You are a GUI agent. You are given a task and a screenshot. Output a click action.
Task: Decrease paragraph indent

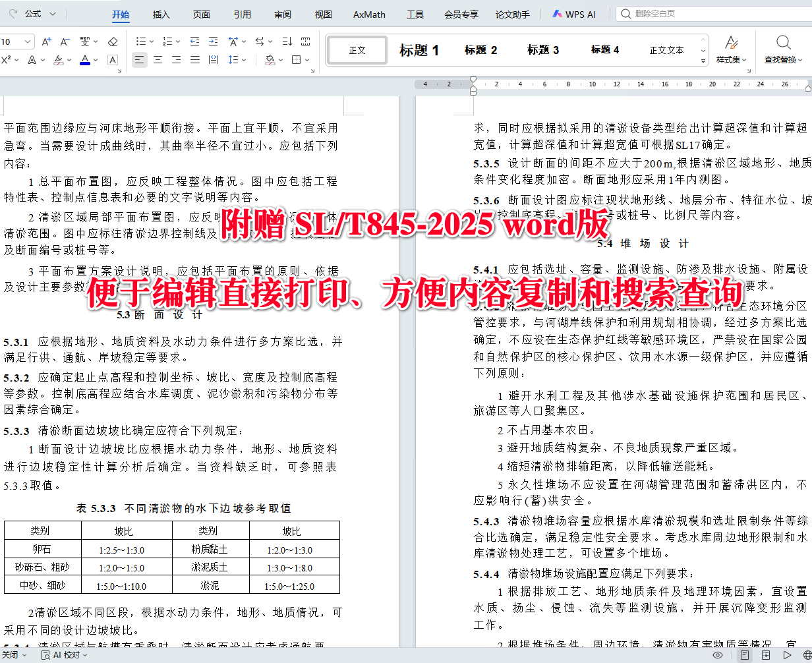tap(195, 42)
